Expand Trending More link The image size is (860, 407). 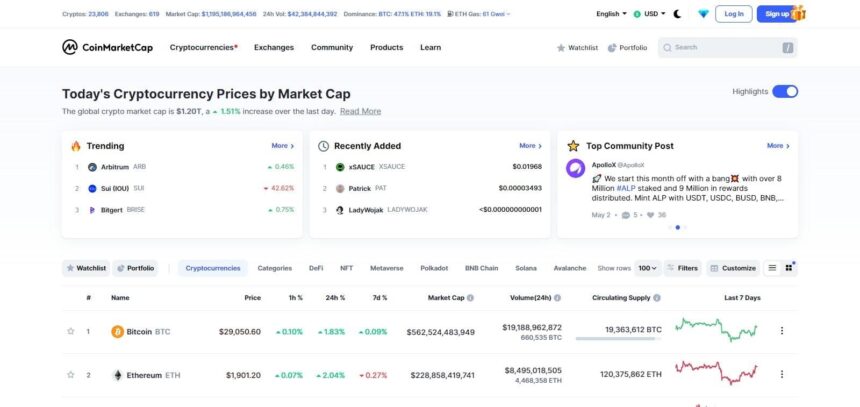click(x=283, y=146)
